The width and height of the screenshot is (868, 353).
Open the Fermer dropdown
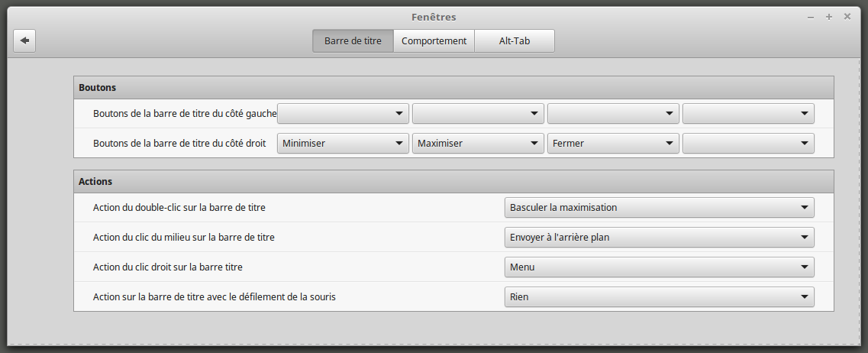pos(613,144)
